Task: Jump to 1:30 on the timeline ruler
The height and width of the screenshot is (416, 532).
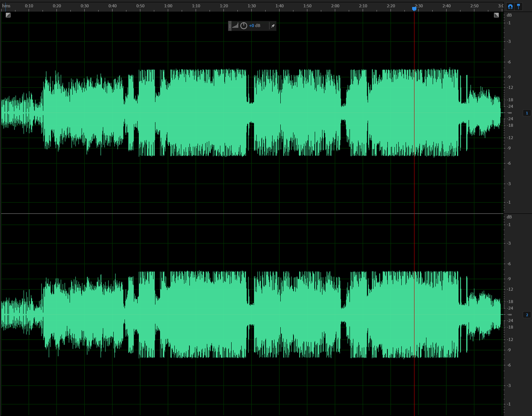Action: click(252, 6)
